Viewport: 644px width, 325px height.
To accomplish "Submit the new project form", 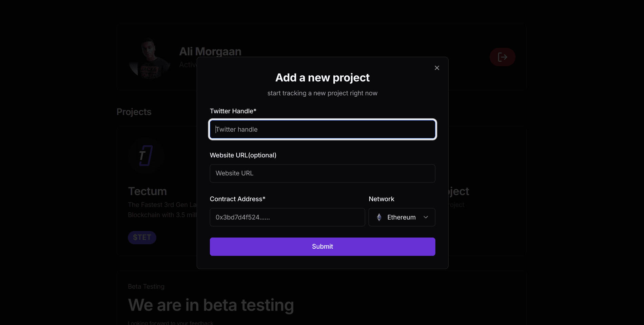I will click(x=323, y=247).
